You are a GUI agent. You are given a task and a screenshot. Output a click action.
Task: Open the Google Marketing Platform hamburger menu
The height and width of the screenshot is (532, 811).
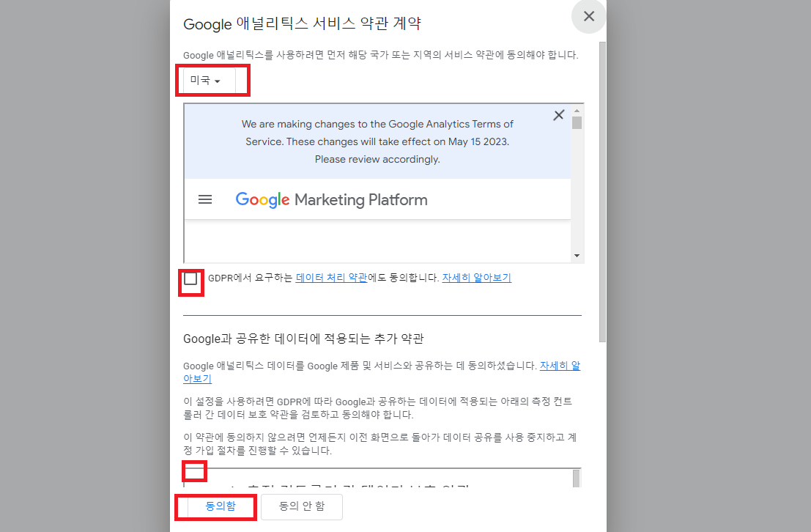click(x=205, y=200)
